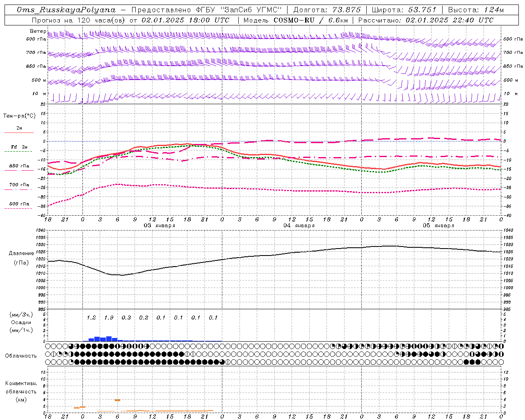
Task: Click the tallest blue precipitation bar
Action: click(109, 339)
